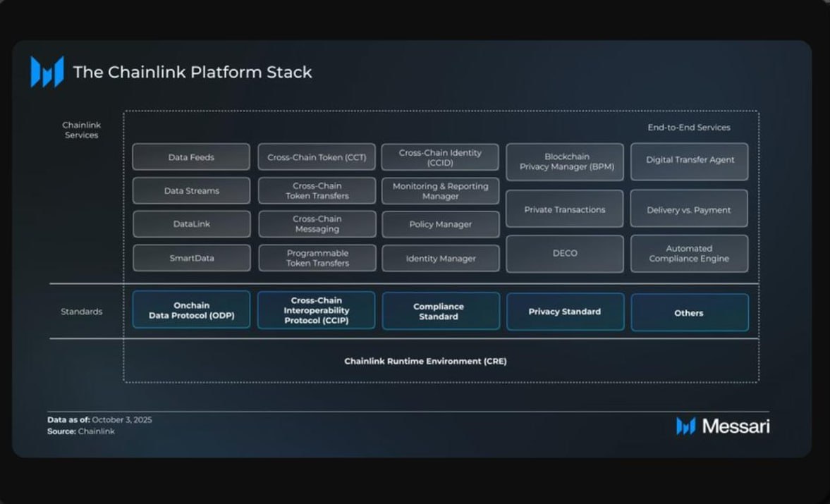Select Blockchain Privacy Manager (BPM) box
This screenshot has height=504, width=830.
click(565, 162)
